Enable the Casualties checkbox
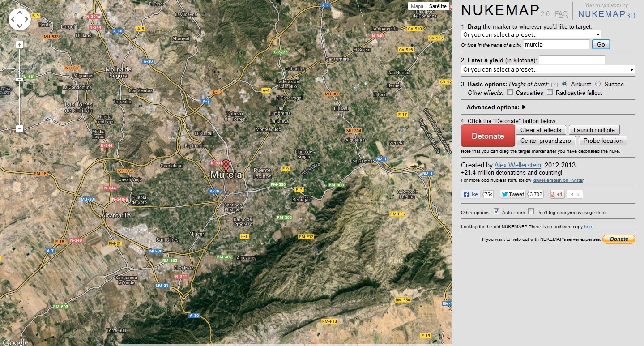Image resolution: width=644 pixels, height=346 pixels. coord(510,93)
